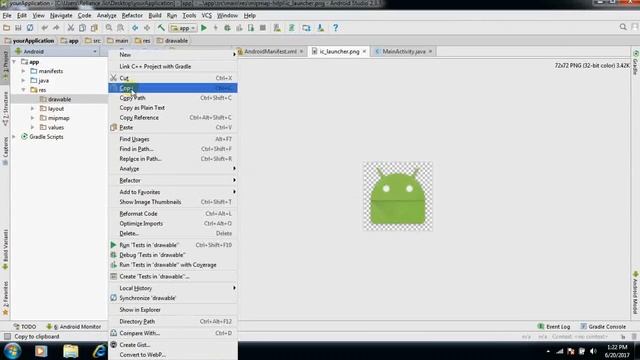Switch to MainActivity.java editor tab
This screenshot has height=360, width=640.
coord(404,51)
